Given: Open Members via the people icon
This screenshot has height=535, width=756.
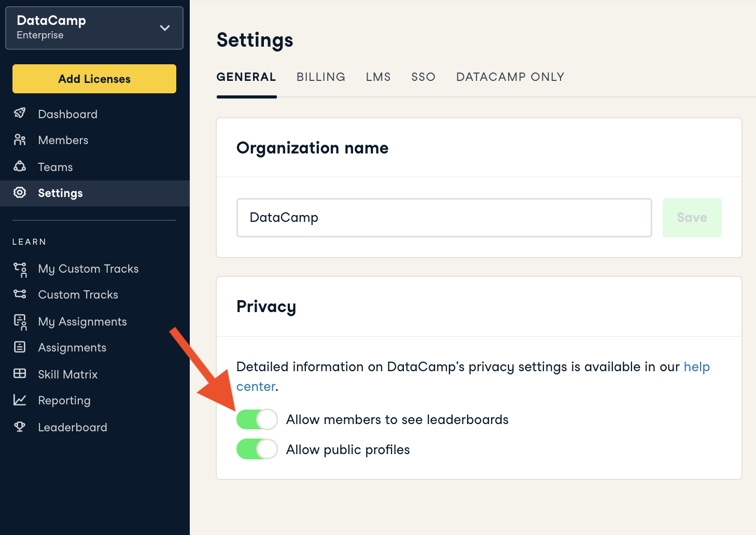Looking at the screenshot, I should 20,140.
